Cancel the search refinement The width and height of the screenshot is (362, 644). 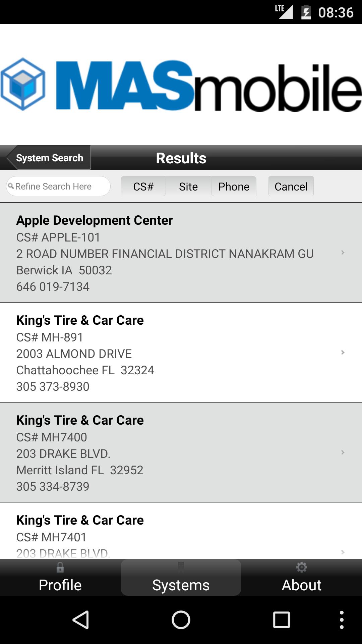pyautogui.click(x=291, y=186)
